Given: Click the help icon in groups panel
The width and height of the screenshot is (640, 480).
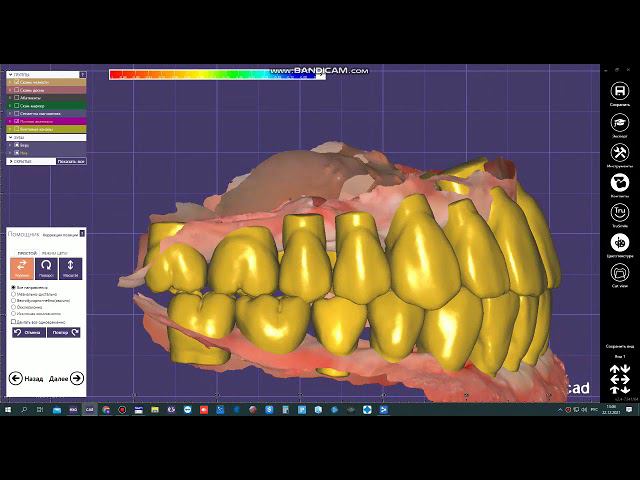Looking at the screenshot, I should tap(82, 75).
